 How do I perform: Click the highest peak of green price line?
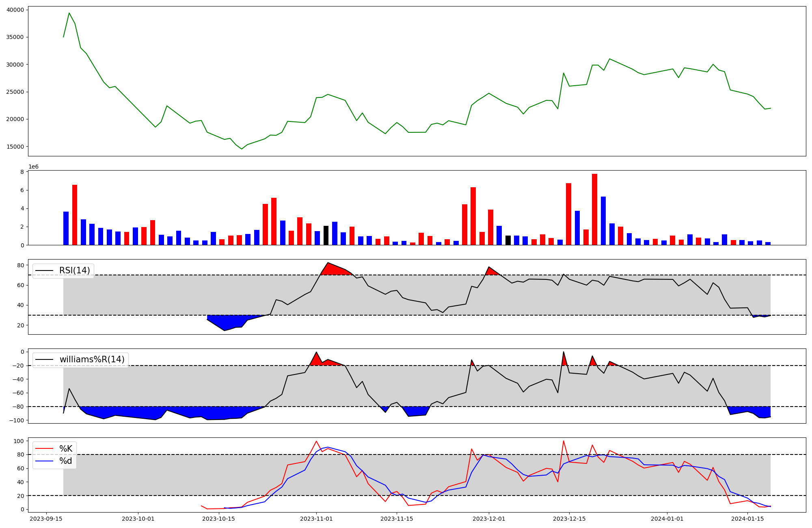(69, 13)
